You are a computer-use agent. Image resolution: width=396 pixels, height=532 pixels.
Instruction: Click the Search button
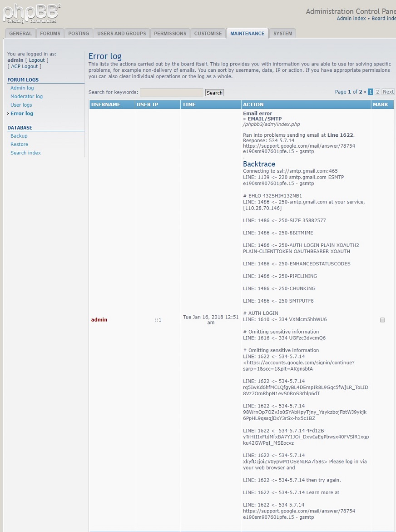pos(214,93)
